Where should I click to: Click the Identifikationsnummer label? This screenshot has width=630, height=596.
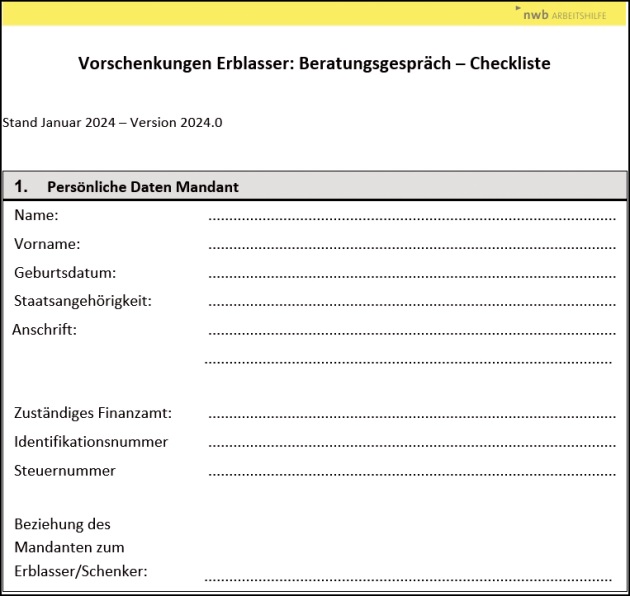point(91,441)
